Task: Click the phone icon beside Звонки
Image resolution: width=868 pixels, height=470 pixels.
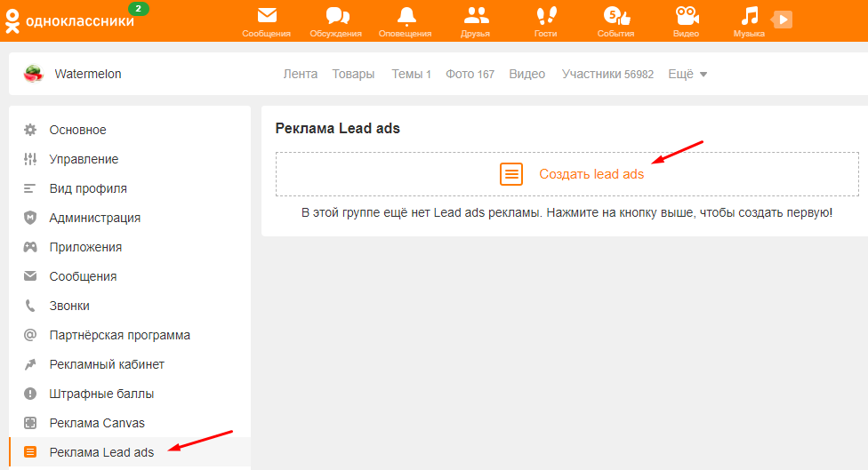Action: click(30, 306)
